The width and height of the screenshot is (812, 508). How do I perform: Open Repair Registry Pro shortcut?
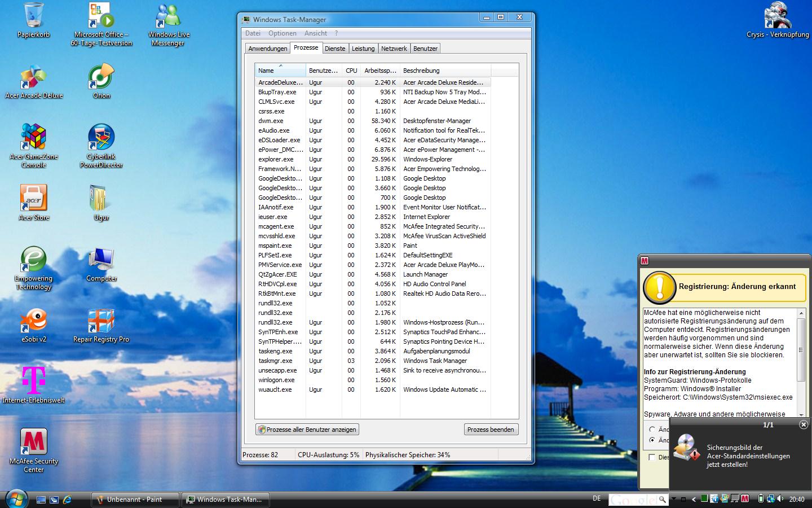pyautogui.click(x=101, y=326)
